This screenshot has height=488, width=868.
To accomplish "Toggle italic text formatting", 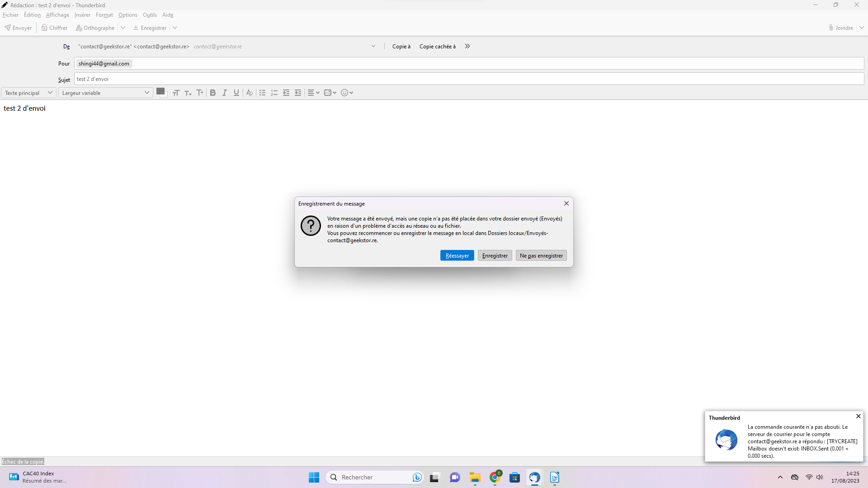I will [225, 93].
